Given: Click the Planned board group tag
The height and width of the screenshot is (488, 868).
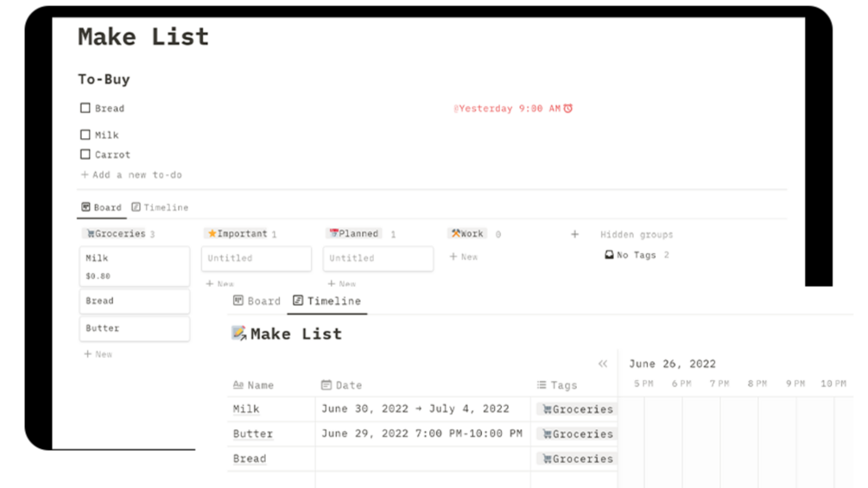Looking at the screenshot, I should (x=354, y=234).
